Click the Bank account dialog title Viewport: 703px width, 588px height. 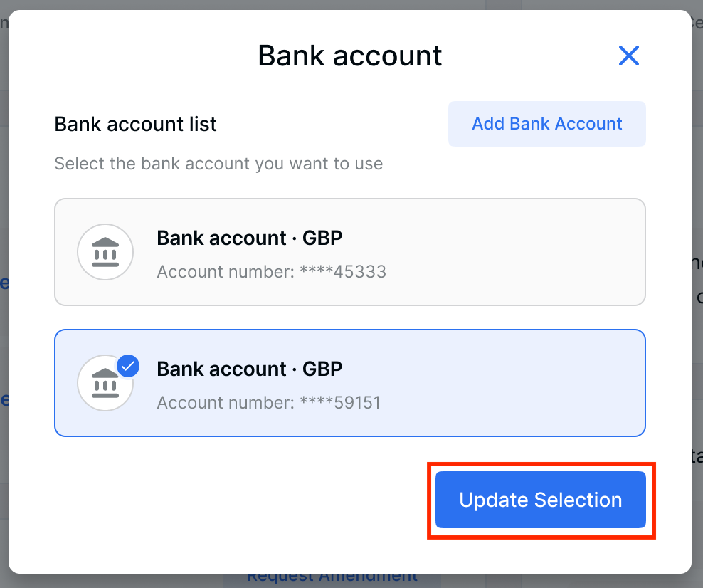349,56
